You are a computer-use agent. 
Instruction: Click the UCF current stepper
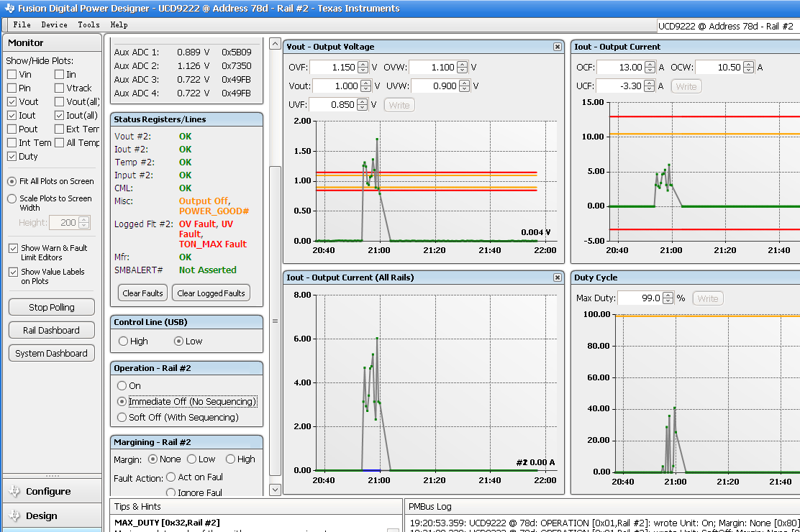tap(649, 86)
